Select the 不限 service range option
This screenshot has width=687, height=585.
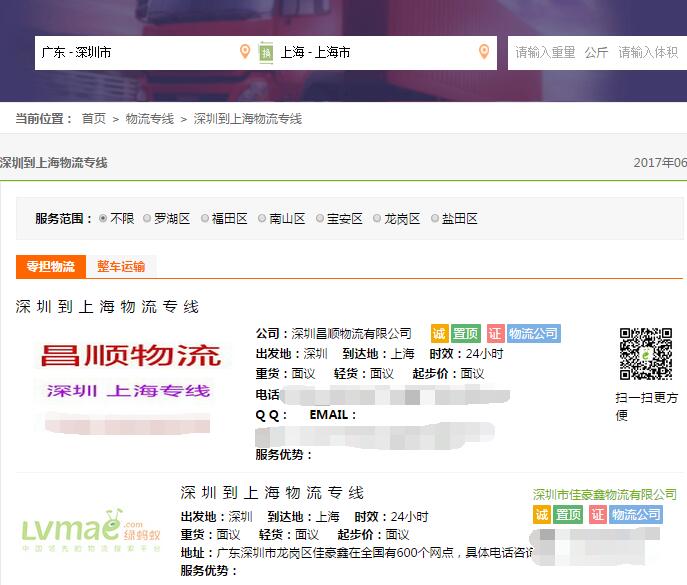click(x=103, y=218)
